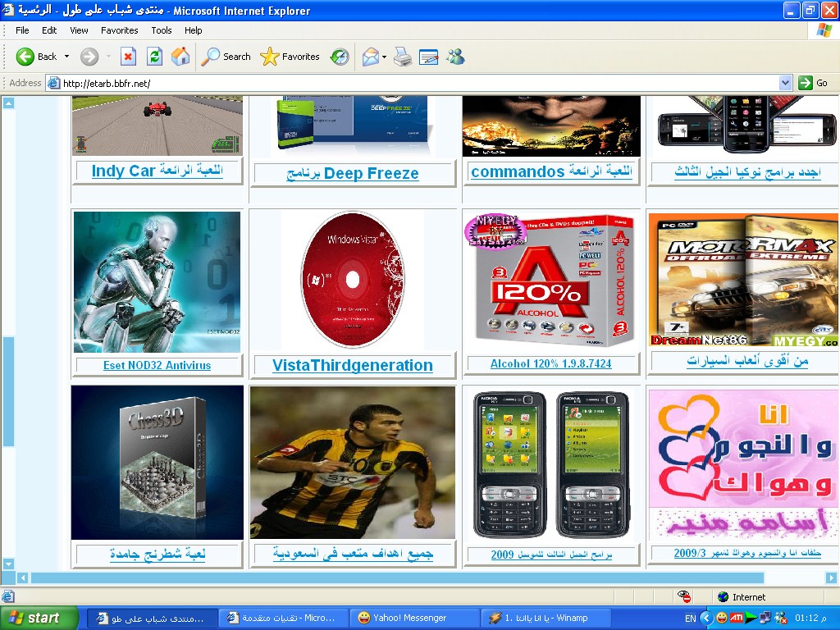Click the football player photo thumbnail
The width and height of the screenshot is (840, 630).
point(353,463)
